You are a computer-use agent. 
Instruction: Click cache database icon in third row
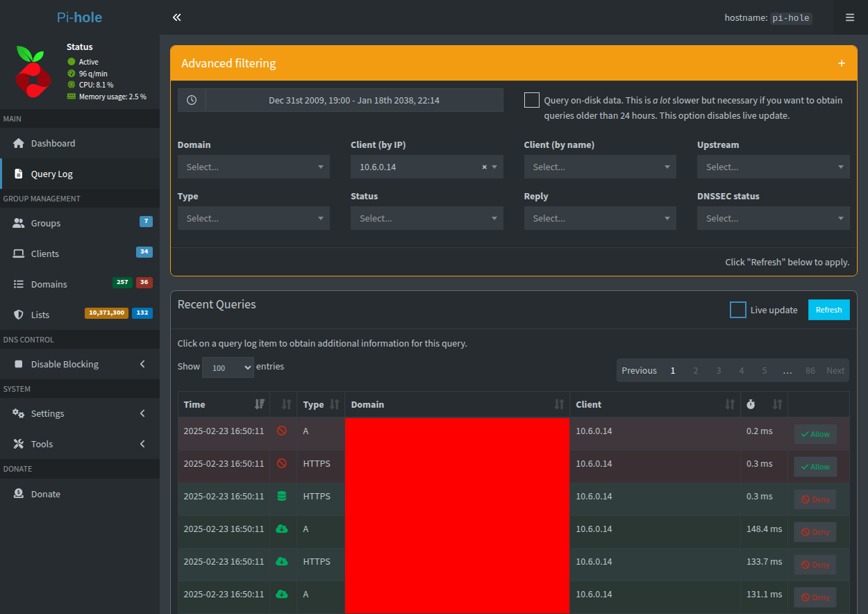281,496
